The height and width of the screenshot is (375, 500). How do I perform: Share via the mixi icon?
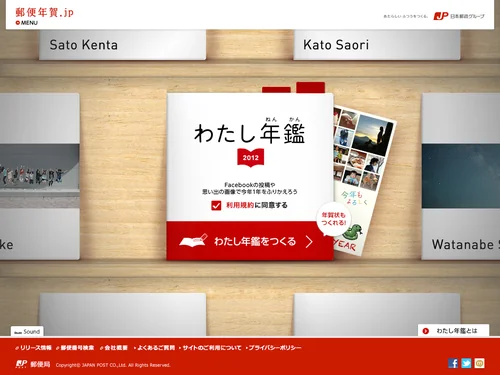coord(480,363)
